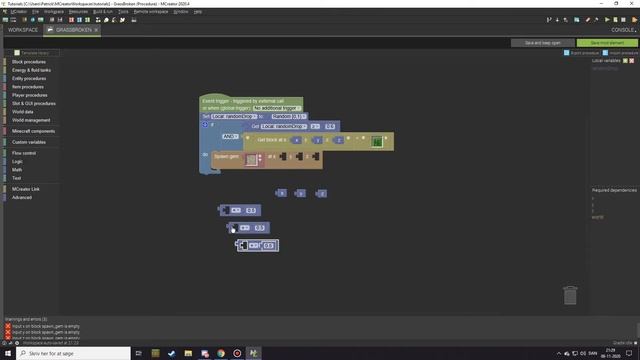Open the Workspace menu
640x360 pixels.
[53, 12]
